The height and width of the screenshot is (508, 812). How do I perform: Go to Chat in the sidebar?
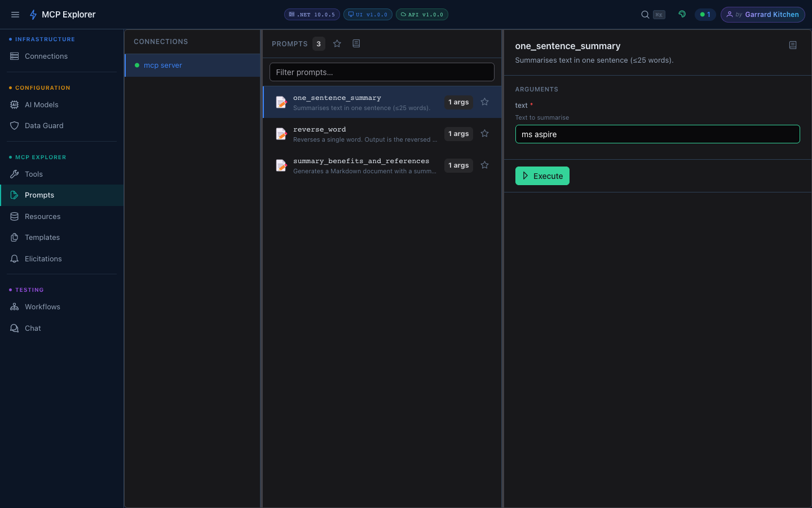[33, 329]
